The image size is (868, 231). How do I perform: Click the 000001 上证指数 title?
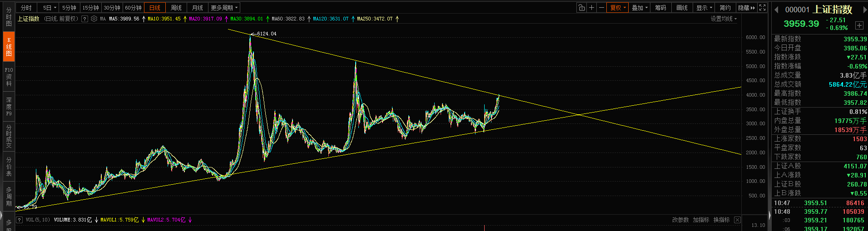point(818,9)
